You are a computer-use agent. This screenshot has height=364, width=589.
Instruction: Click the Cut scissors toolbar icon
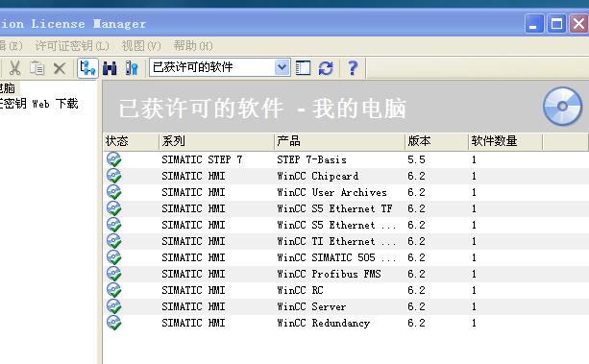click(x=14, y=68)
